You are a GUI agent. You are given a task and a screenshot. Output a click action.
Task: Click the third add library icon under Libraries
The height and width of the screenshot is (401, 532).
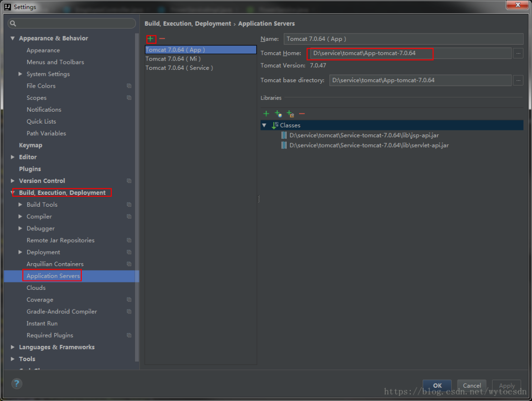[x=290, y=114]
